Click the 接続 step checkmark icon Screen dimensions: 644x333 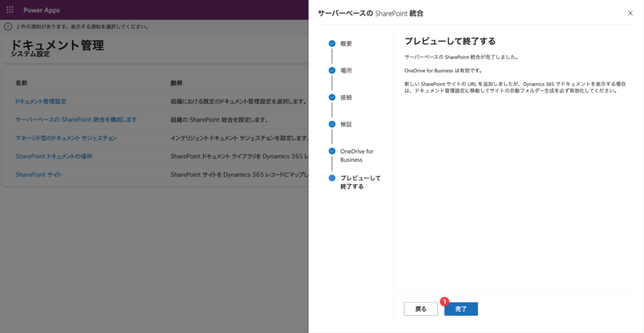coord(332,98)
